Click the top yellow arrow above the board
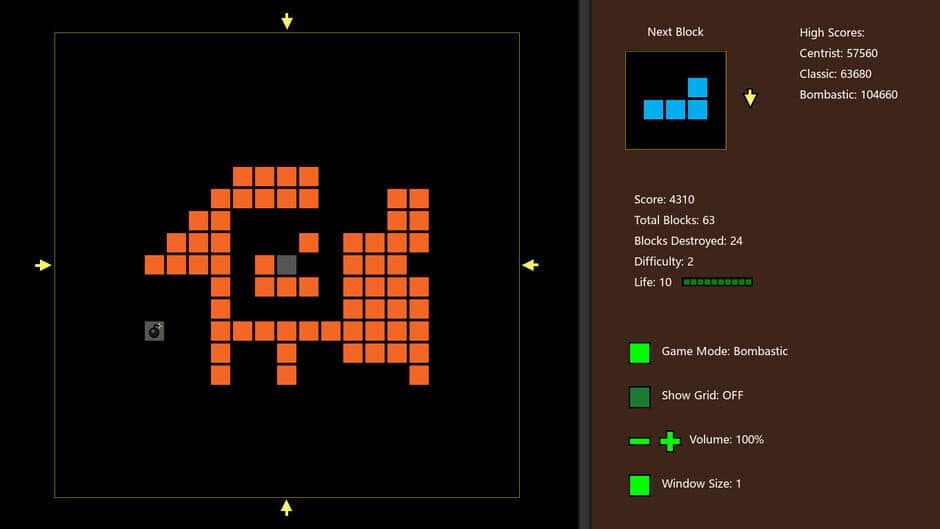 [287, 21]
